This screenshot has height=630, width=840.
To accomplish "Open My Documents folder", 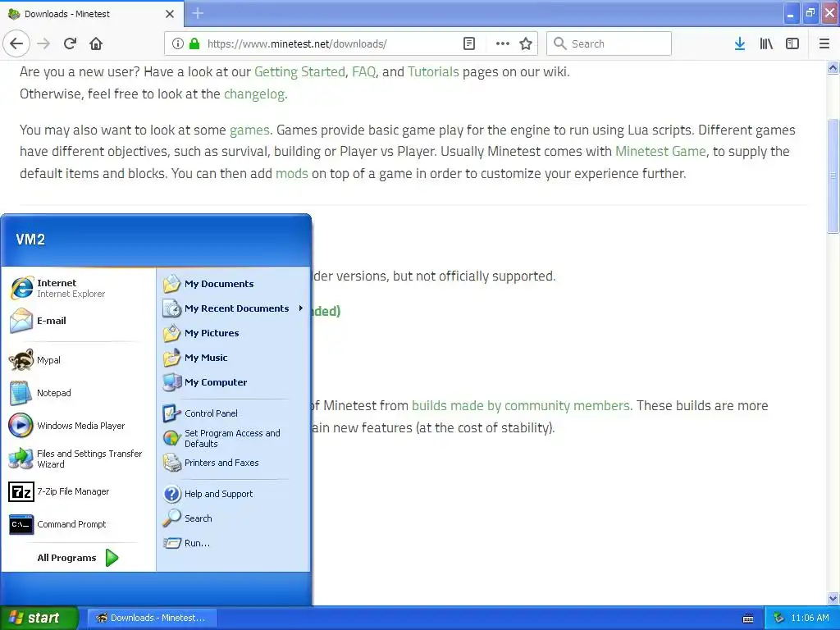I will (234, 284).
